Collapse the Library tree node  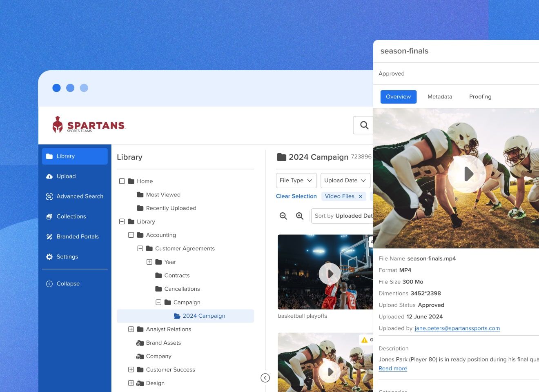coord(122,221)
